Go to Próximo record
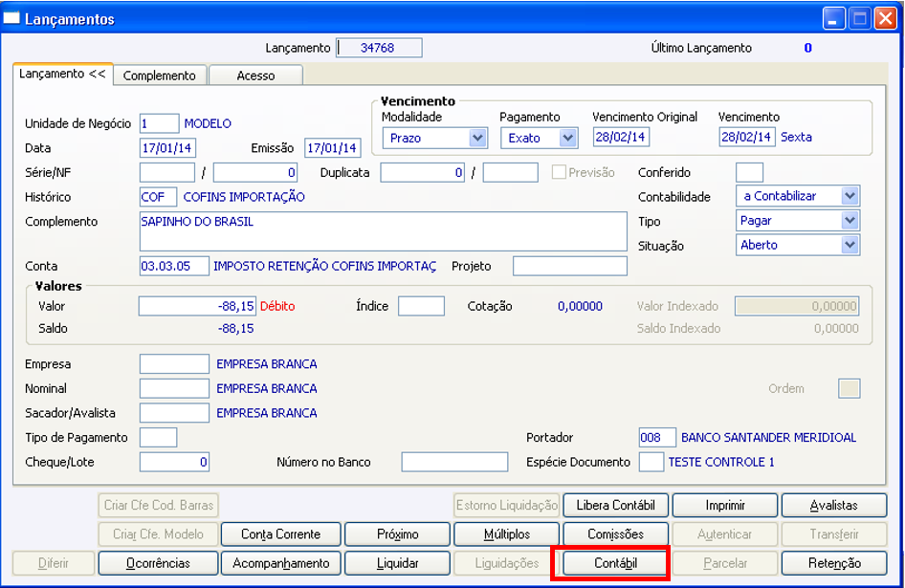 [397, 534]
